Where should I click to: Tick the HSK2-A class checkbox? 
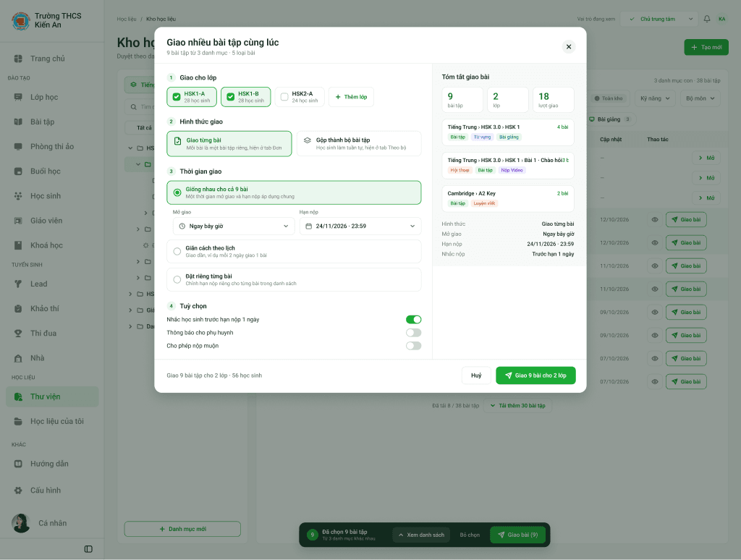pyautogui.click(x=284, y=97)
